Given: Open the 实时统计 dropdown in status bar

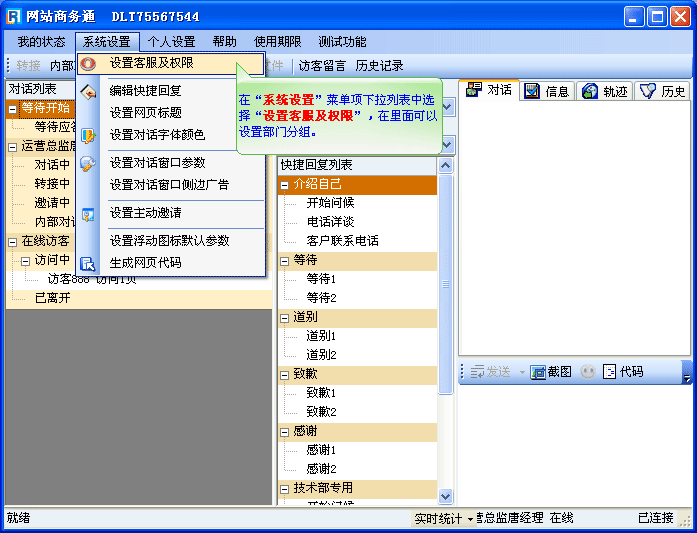Looking at the screenshot, I should [468, 519].
